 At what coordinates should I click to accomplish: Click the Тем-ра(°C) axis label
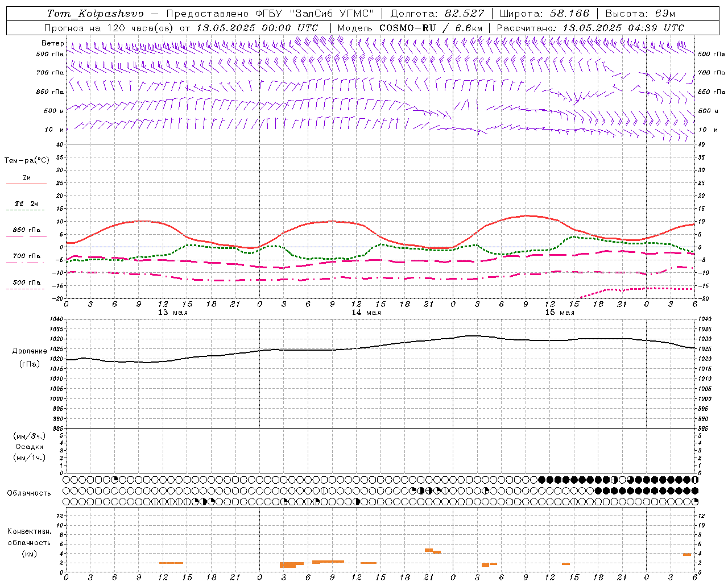point(27,161)
